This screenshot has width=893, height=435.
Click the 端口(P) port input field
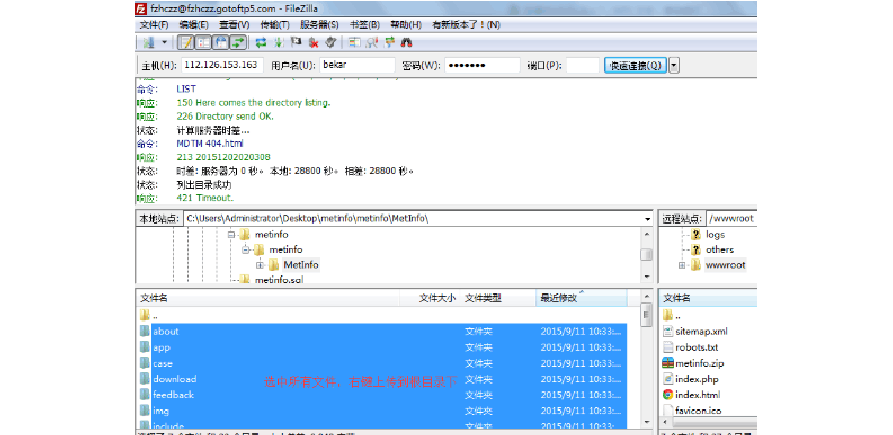tap(583, 65)
